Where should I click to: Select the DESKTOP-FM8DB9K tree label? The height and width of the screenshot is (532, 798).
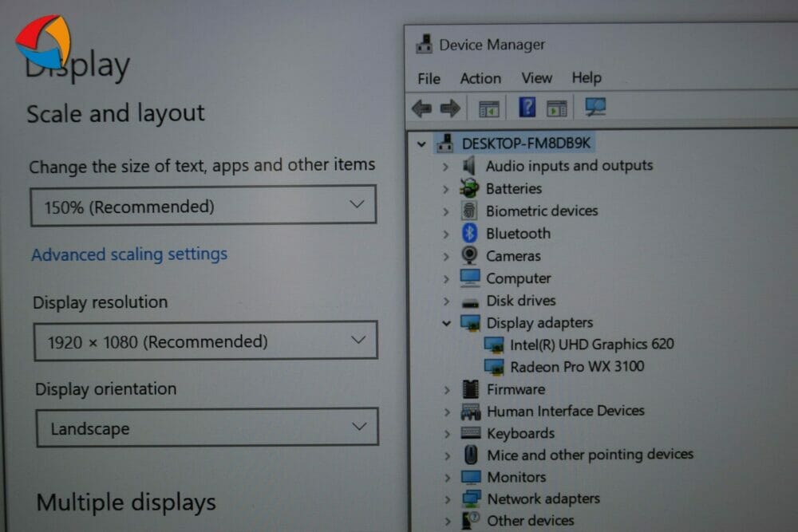(x=526, y=143)
